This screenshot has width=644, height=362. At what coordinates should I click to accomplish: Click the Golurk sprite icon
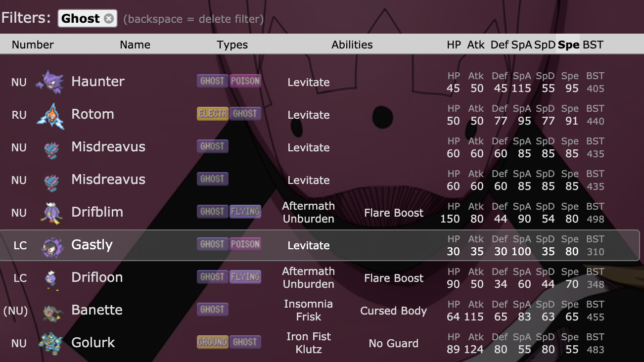pyautogui.click(x=51, y=343)
